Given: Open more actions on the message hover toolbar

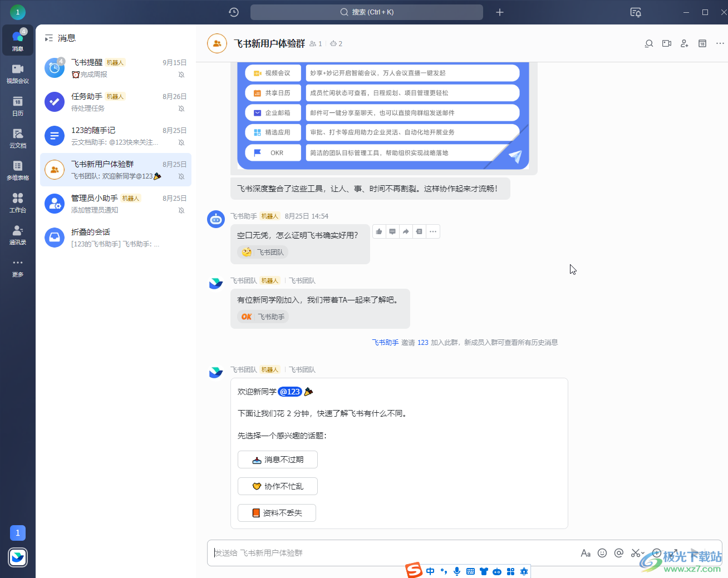Looking at the screenshot, I should click(x=433, y=231).
